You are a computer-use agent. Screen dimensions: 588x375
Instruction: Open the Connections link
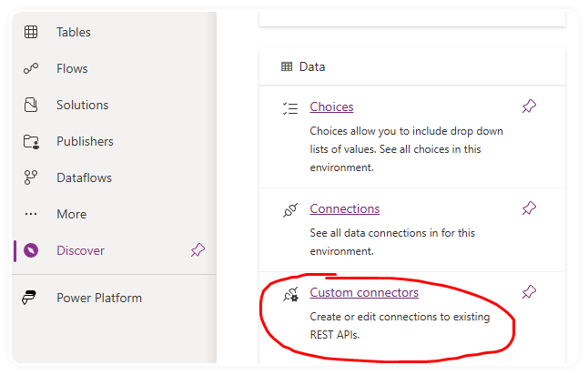(345, 208)
